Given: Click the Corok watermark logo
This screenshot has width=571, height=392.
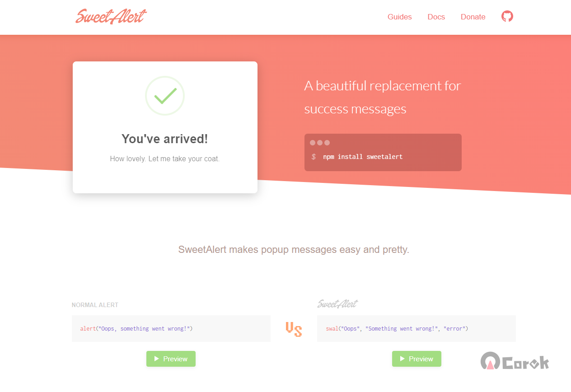Looking at the screenshot, I should pos(515,362).
